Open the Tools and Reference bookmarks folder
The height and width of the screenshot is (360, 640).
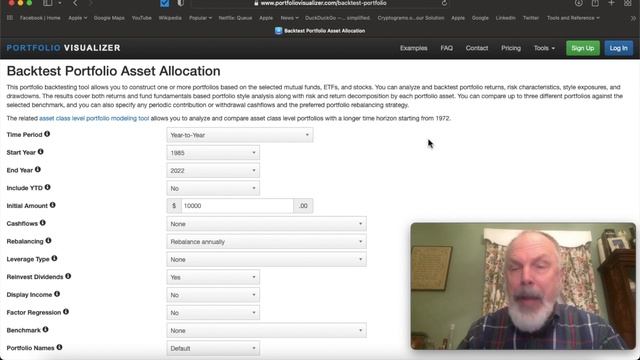573,18
